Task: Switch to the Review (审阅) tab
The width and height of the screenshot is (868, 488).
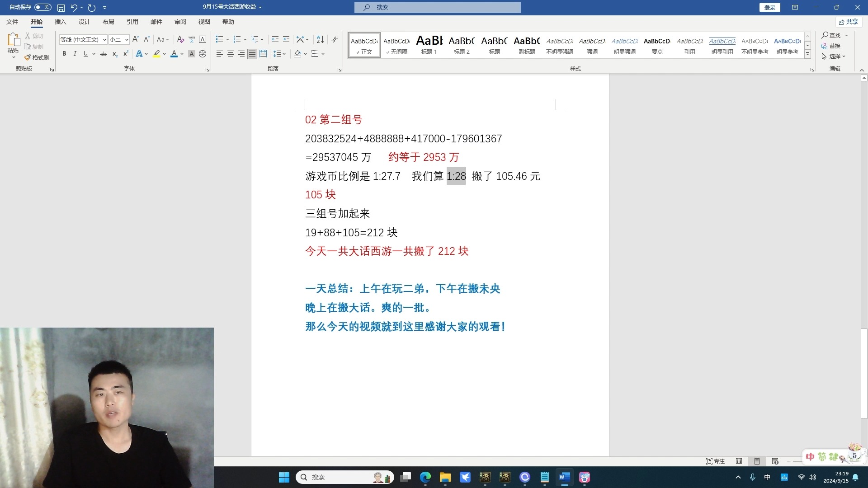Action: click(180, 22)
